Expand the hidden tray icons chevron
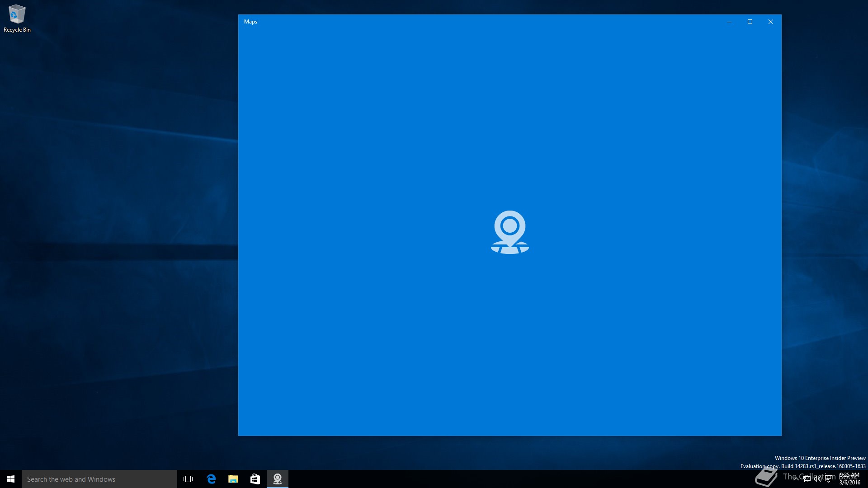The height and width of the screenshot is (488, 868). point(796,479)
